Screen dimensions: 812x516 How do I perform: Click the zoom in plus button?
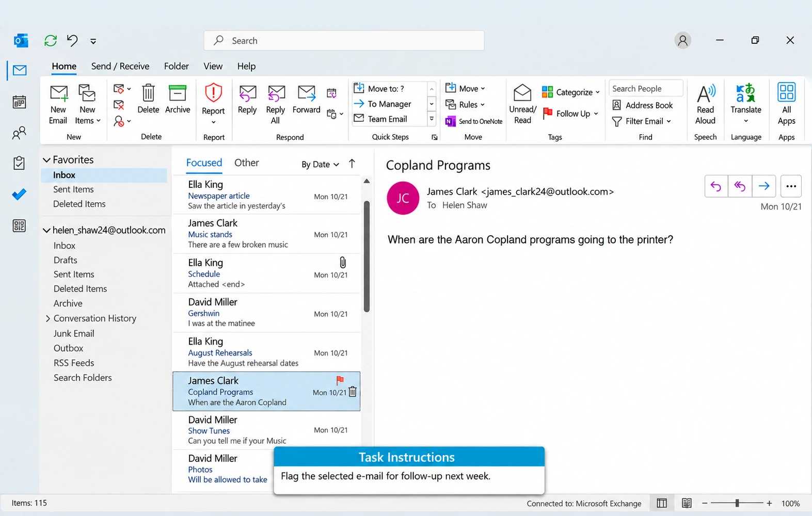tap(769, 503)
